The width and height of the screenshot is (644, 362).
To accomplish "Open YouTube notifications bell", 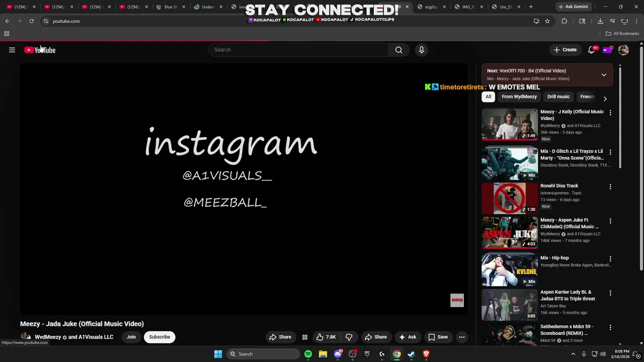I will click(592, 50).
